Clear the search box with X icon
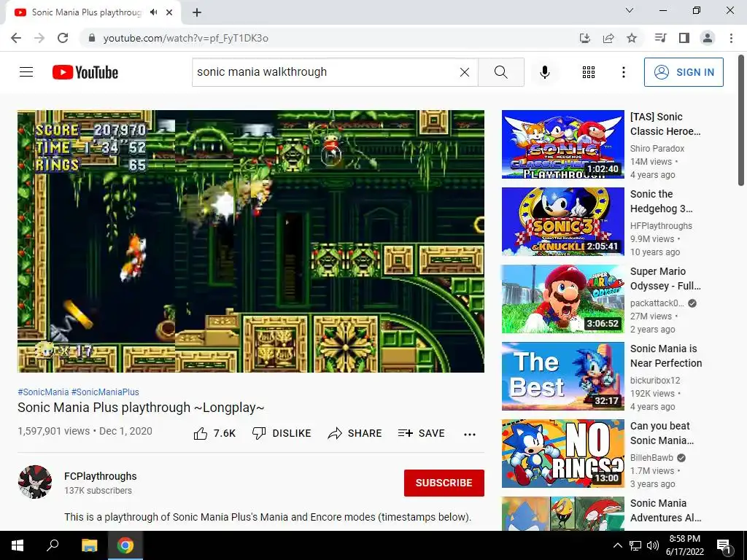Screen dimensions: 747x560 coord(465,72)
